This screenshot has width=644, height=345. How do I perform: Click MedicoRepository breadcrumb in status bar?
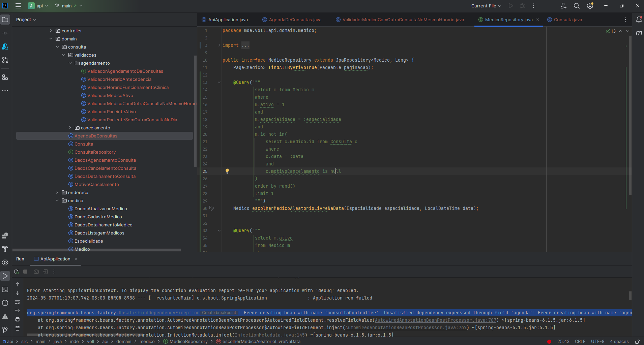point(186,341)
